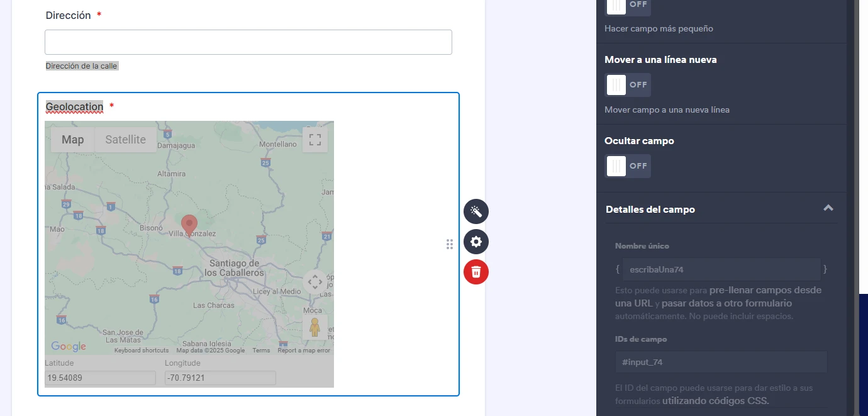The width and height of the screenshot is (868, 416).
Task: Switch to the Satellite map view
Action: [125, 140]
